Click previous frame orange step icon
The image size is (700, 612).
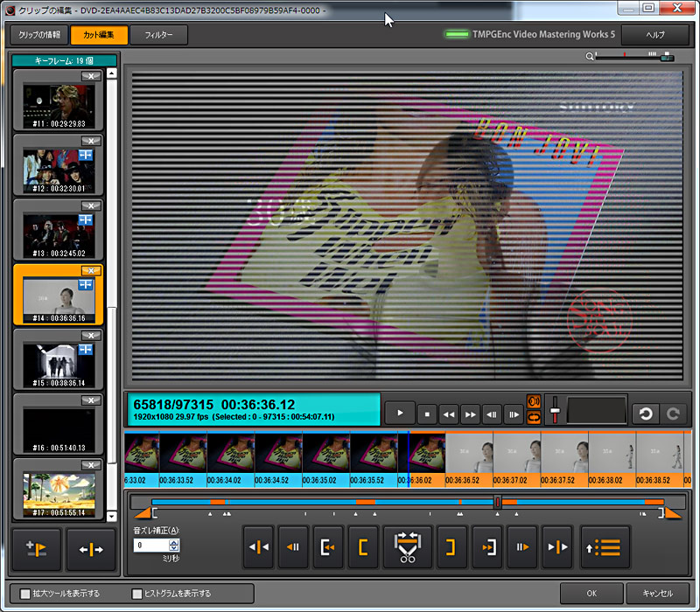[293, 547]
